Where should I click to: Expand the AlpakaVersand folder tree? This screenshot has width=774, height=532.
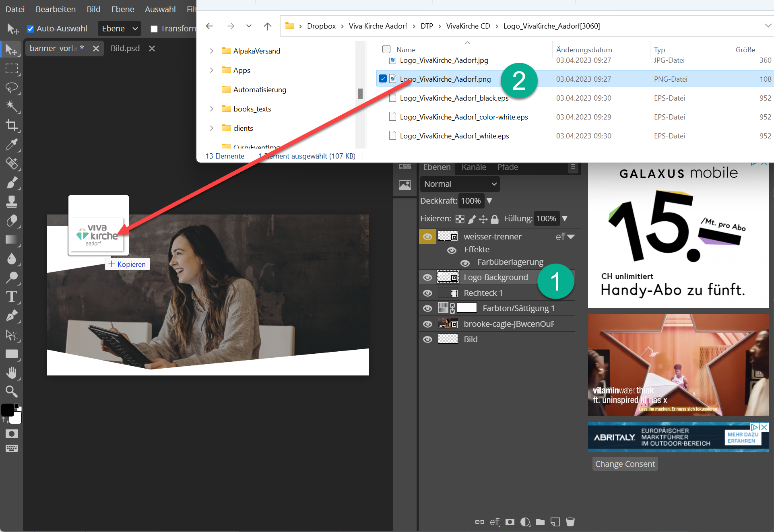(212, 51)
